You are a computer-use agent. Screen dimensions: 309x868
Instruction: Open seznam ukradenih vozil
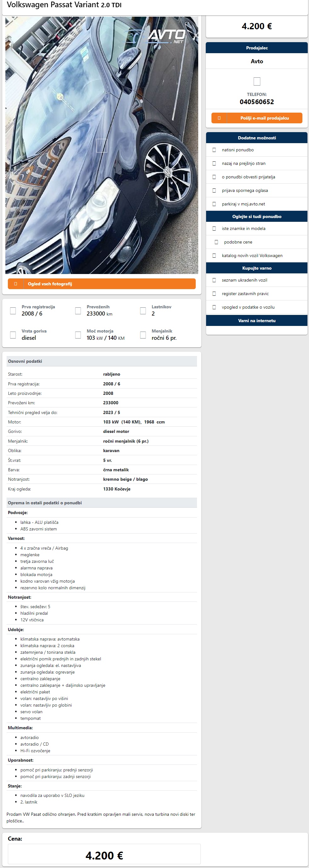pyautogui.click(x=244, y=280)
